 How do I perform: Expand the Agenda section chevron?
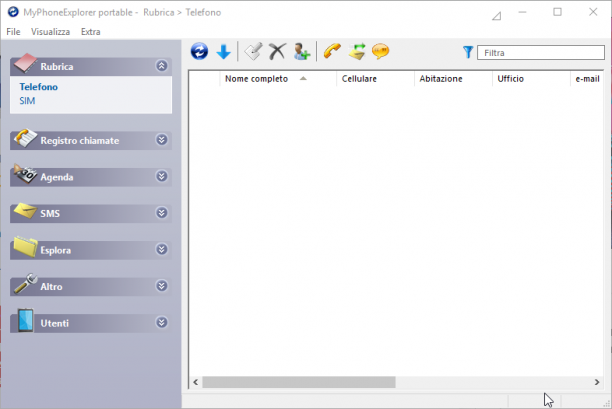pyautogui.click(x=162, y=176)
